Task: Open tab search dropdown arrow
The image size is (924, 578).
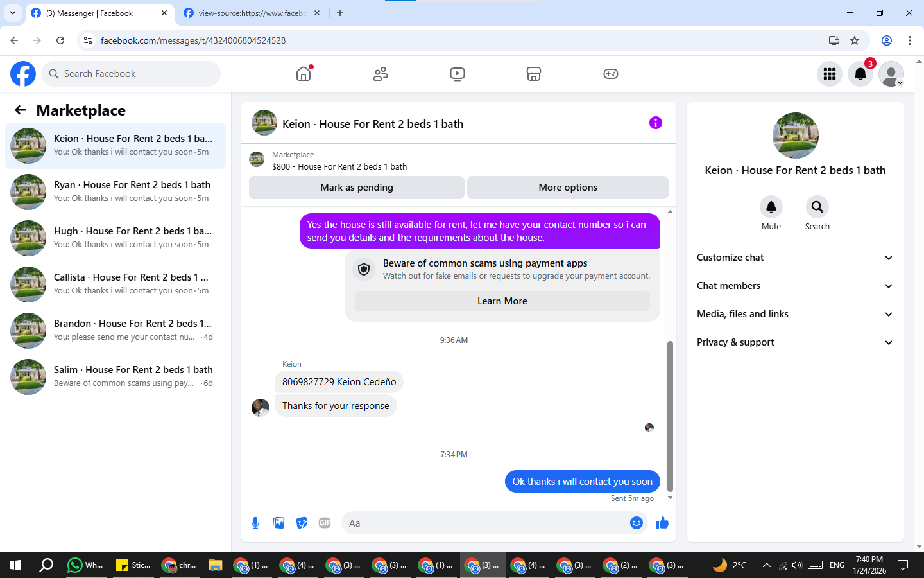Action: [12, 13]
